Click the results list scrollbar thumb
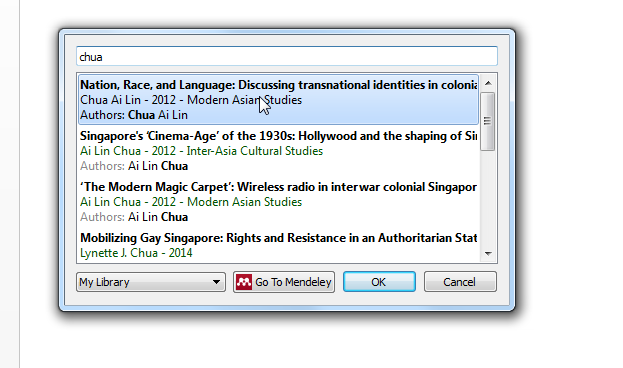 point(488,121)
